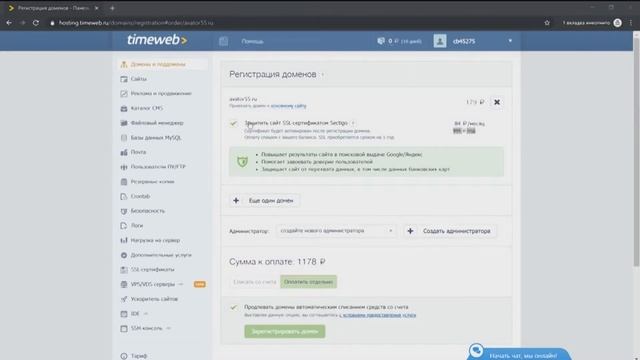
Task: Expand the SSH консоль arrow
Action: (x=169, y=329)
